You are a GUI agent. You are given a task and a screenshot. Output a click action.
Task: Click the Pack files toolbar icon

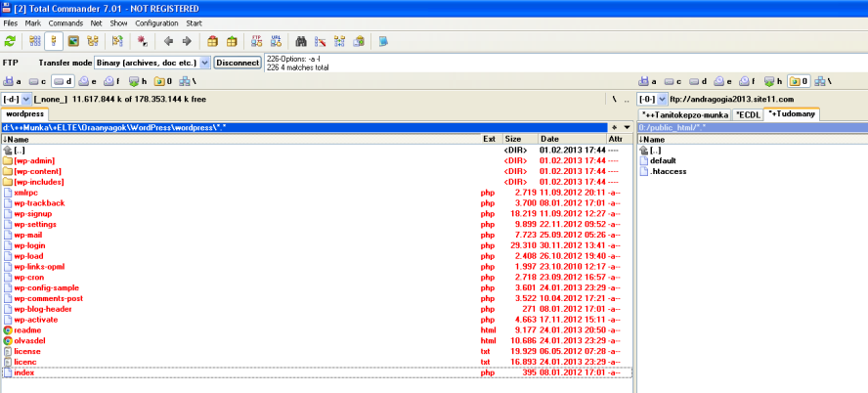[x=212, y=41]
